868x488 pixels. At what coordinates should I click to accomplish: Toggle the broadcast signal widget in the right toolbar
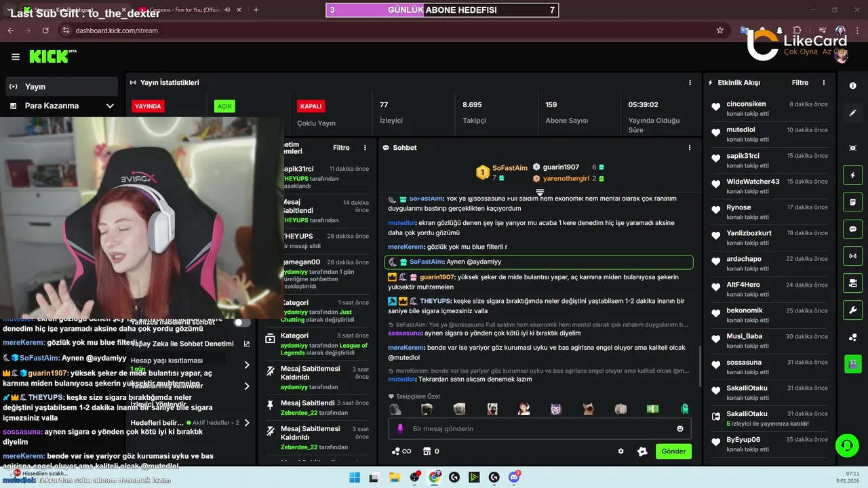(852, 256)
